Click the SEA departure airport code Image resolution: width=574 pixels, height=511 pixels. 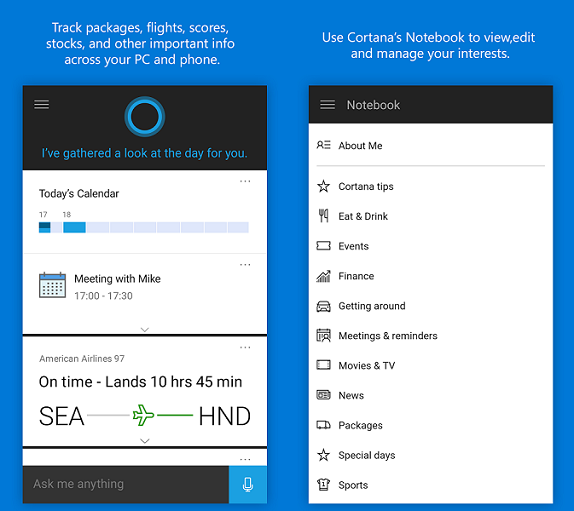pyautogui.click(x=62, y=416)
